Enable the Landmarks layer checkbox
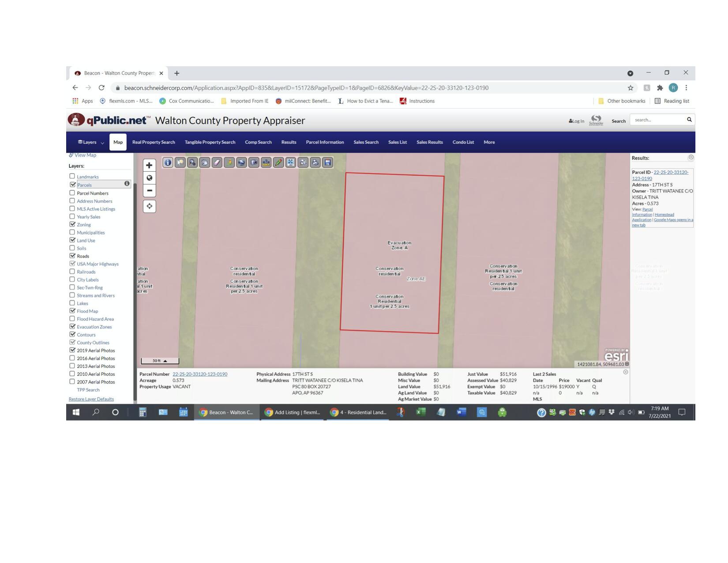The height and width of the screenshot is (563, 728). coord(72,176)
